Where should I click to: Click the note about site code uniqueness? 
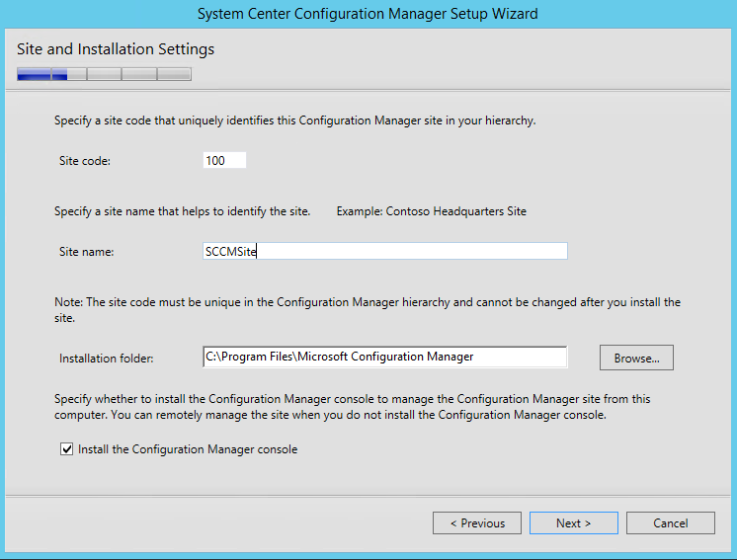point(368,310)
